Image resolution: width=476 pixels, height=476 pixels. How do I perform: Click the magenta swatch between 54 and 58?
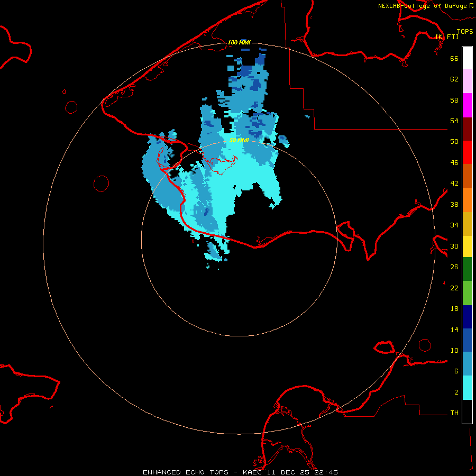(x=467, y=105)
